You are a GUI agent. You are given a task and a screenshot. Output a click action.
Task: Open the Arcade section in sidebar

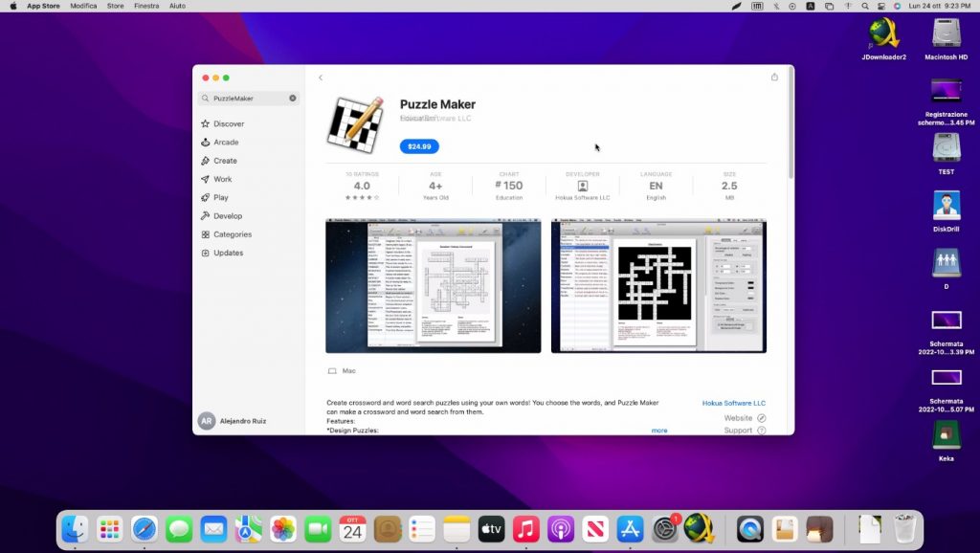pos(226,143)
